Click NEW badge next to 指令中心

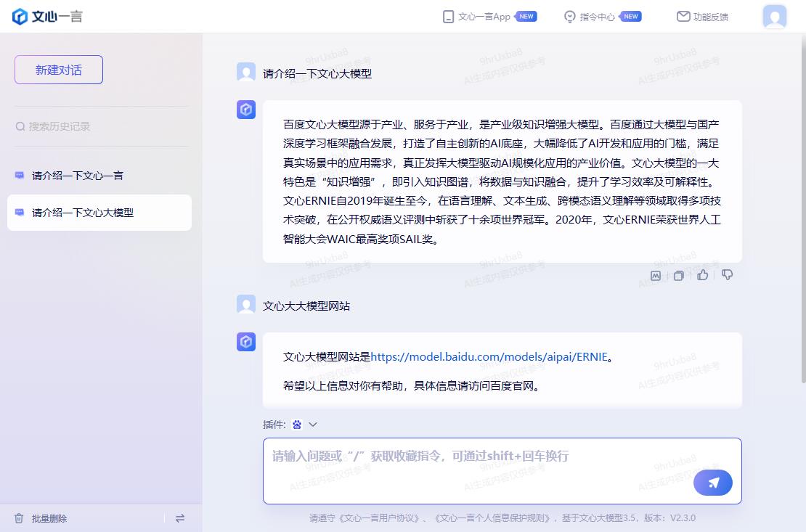630,17
